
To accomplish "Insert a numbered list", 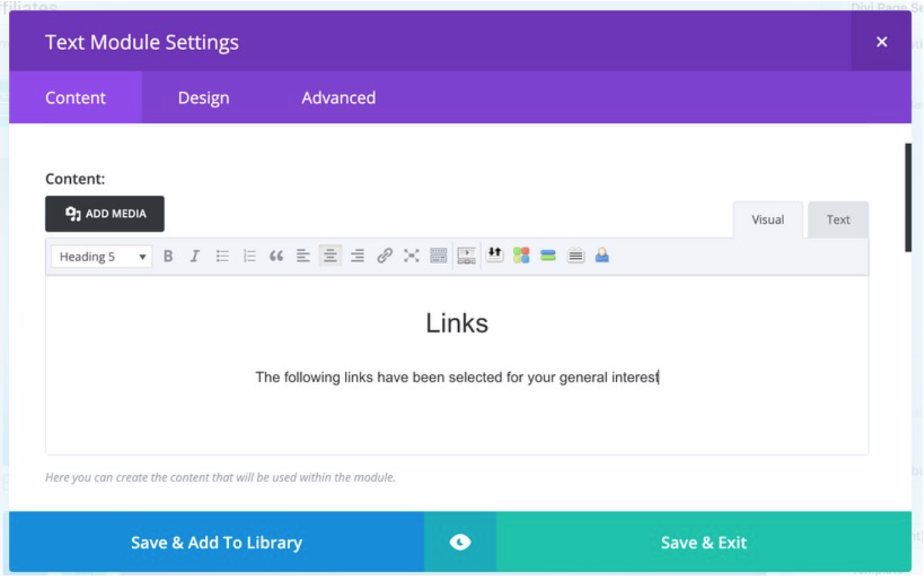I will 248,256.
